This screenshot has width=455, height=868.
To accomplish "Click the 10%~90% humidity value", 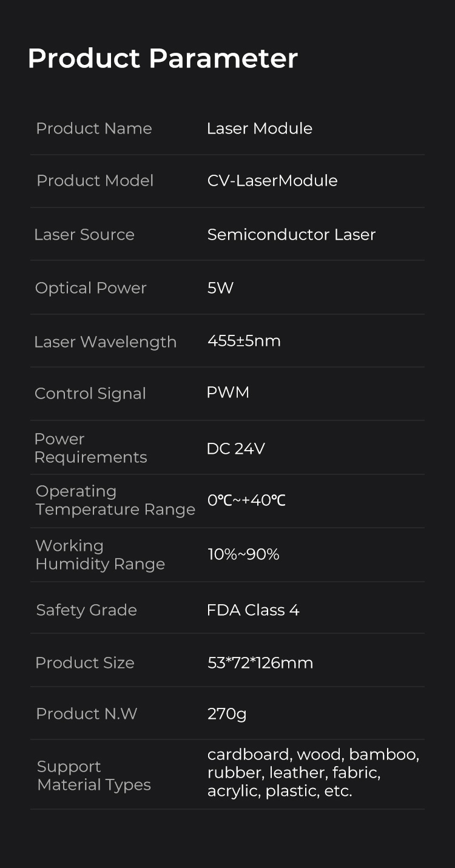I will 243,554.
